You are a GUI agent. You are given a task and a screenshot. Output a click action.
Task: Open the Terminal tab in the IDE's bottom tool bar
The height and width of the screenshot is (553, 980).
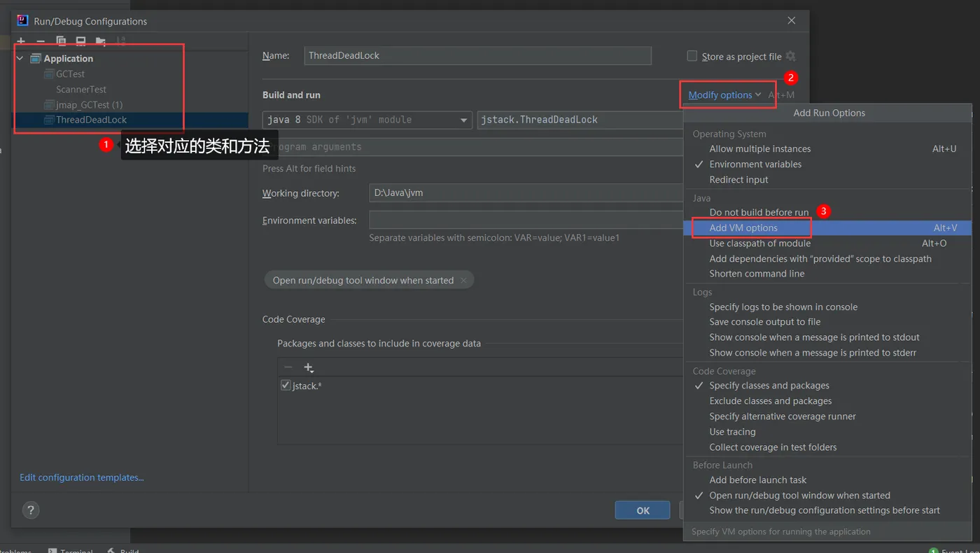tap(71, 549)
